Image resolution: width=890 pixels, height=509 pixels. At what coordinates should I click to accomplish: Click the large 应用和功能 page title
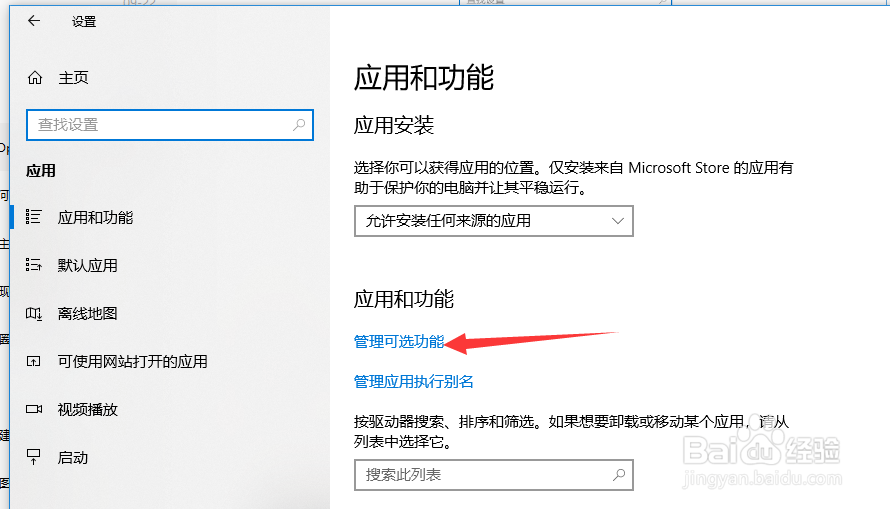pyautogui.click(x=423, y=78)
